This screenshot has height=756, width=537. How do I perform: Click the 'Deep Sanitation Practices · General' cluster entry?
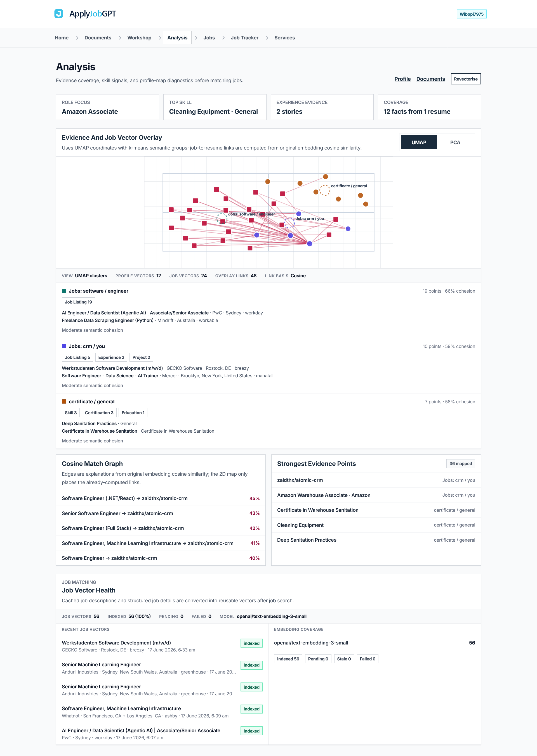coord(99,424)
